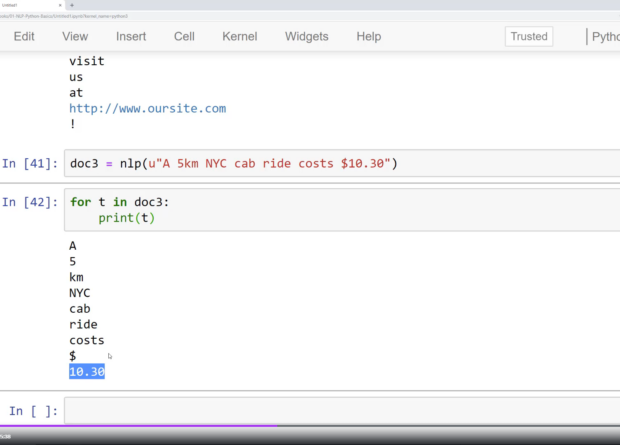The height and width of the screenshot is (445, 620).
Task: Click the 'costs' output line
Action: (x=87, y=340)
